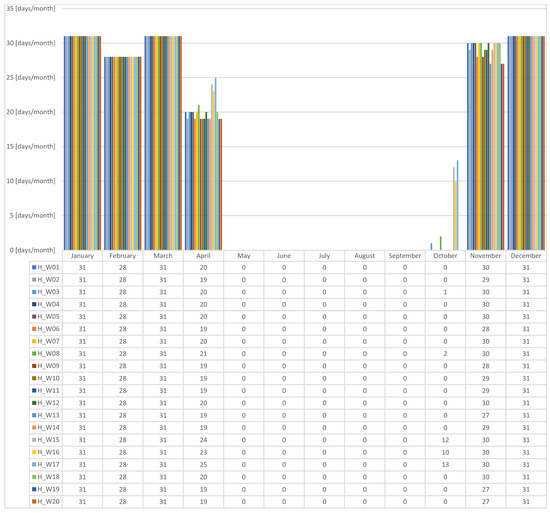
Task: Click the October month label
Action: 445,256
